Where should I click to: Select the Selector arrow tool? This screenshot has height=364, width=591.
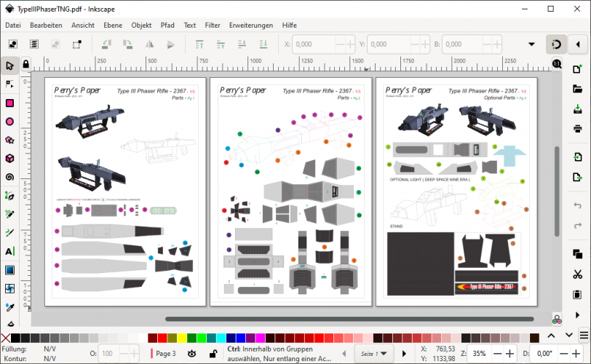pyautogui.click(x=9, y=66)
